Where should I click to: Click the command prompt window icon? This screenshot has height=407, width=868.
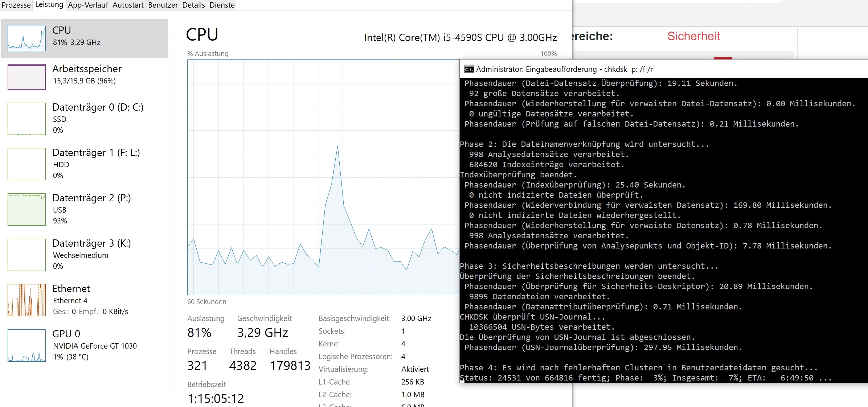tap(469, 69)
